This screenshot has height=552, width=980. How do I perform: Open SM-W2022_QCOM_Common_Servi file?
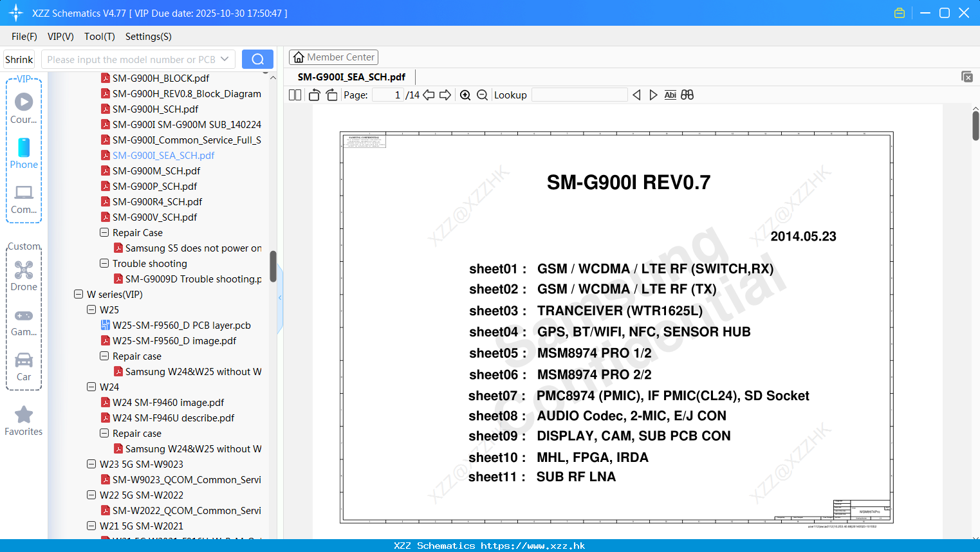click(187, 511)
